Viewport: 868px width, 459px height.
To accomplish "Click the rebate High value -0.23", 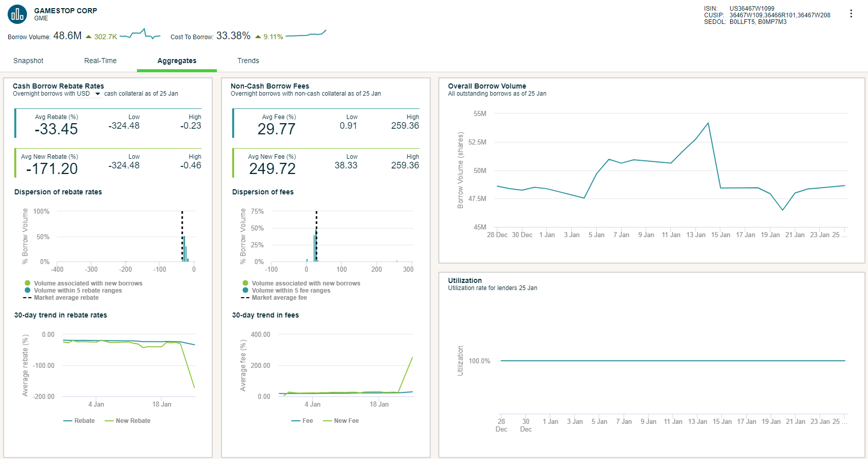I will click(x=191, y=126).
